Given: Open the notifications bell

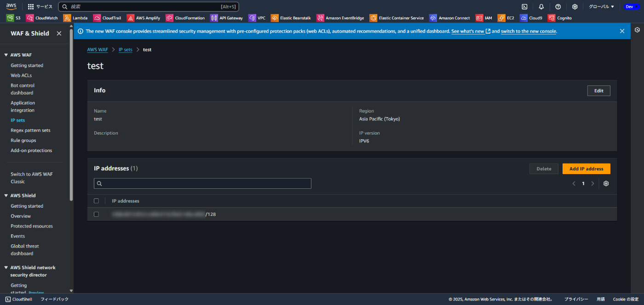Looking at the screenshot, I should click(541, 6).
